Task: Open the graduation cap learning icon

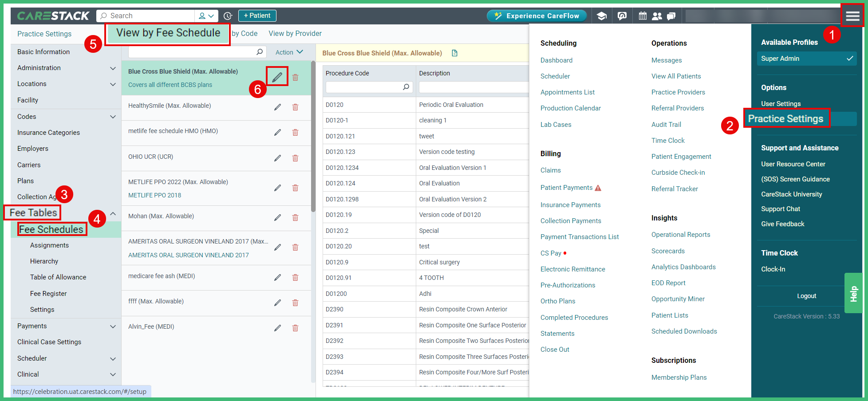Action: [x=601, y=16]
